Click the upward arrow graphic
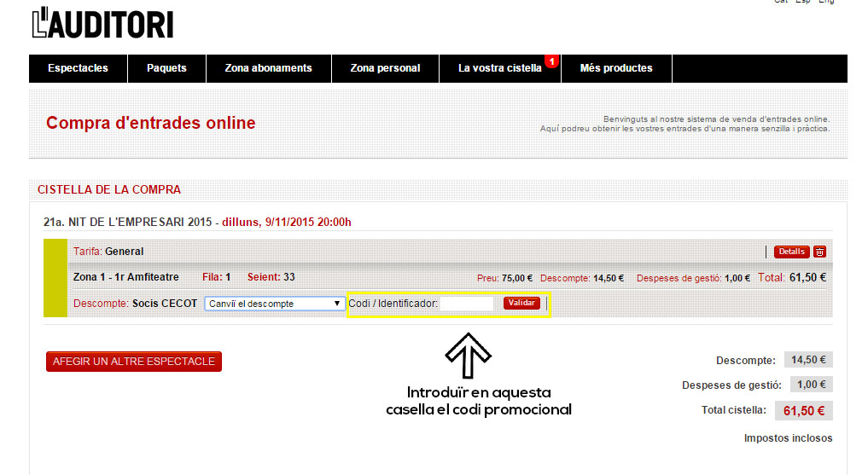The width and height of the screenshot is (868, 475). 468,356
